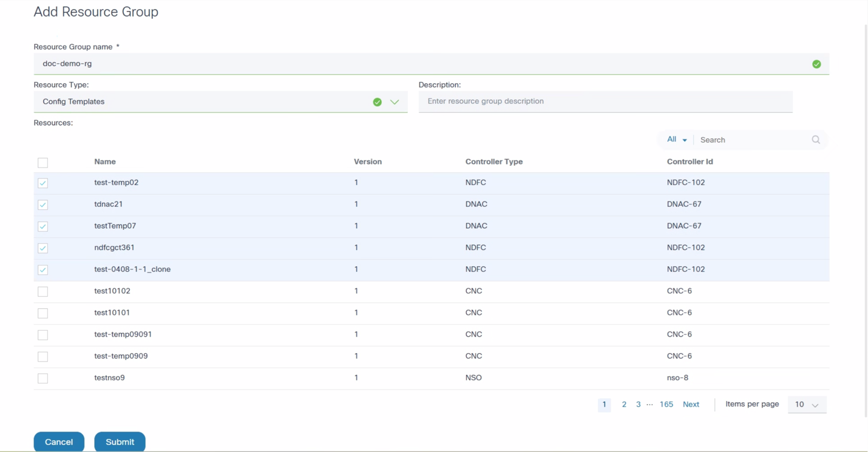Open the All filter dropdown
The image size is (868, 452).
tap(676, 140)
